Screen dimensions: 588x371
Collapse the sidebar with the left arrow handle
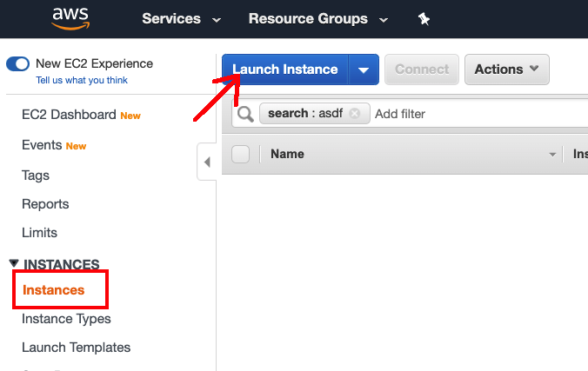(207, 162)
